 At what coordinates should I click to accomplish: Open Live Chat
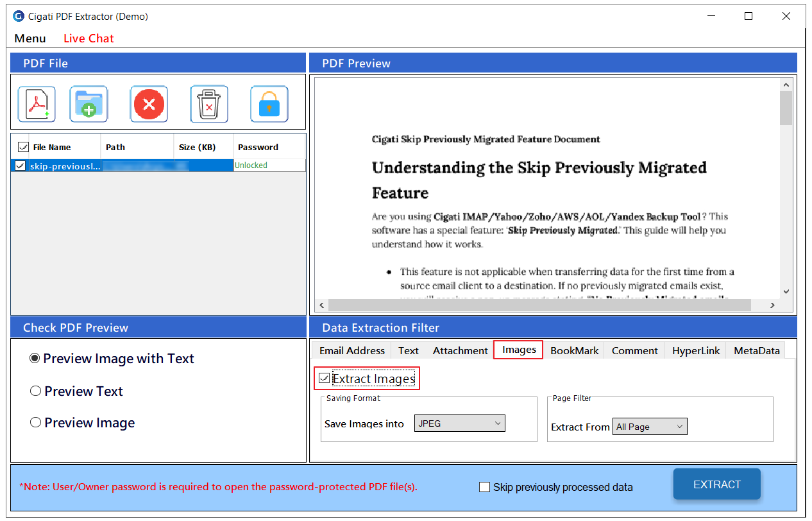[89, 38]
